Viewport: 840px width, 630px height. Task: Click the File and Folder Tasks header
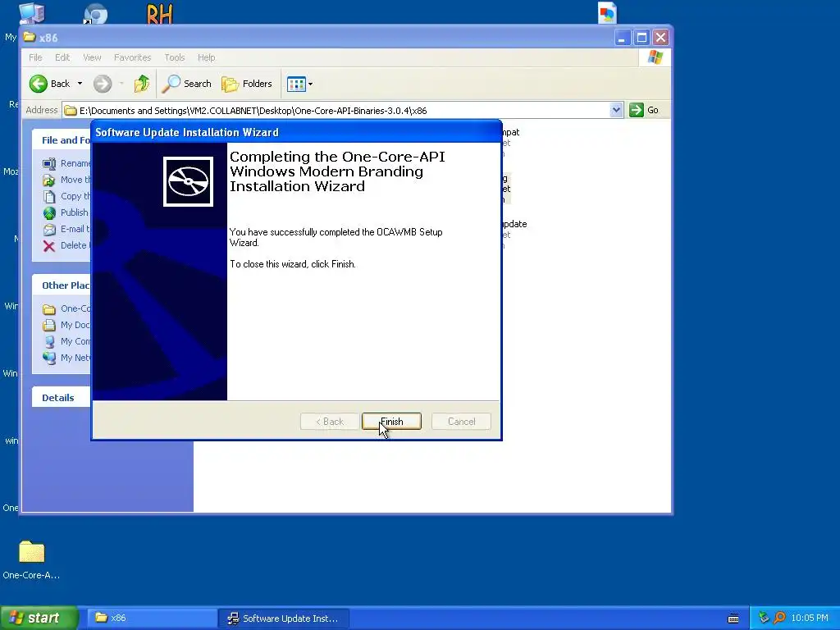[x=61, y=139]
